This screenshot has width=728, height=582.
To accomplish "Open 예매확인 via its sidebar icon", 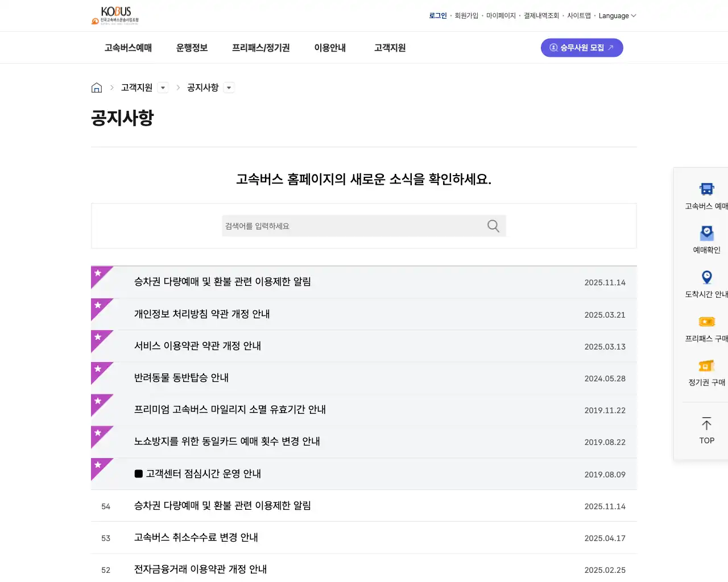I will [x=706, y=232].
